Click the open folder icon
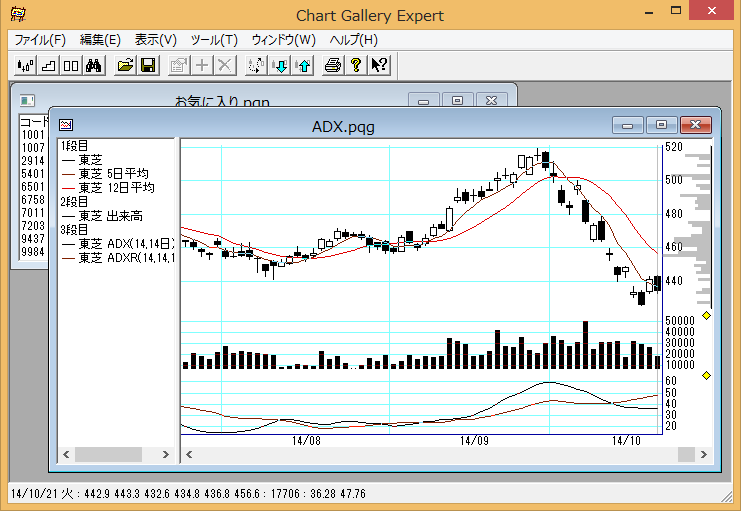 click(x=125, y=66)
